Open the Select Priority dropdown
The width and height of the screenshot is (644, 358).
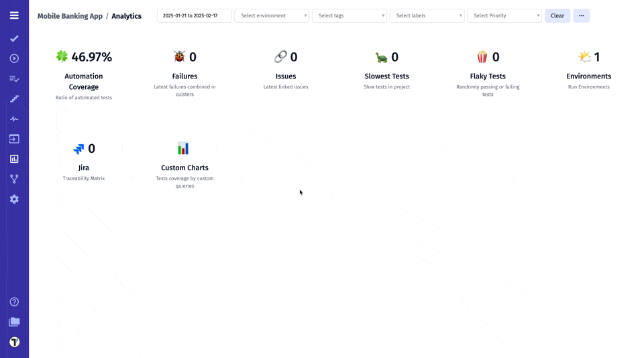[504, 15]
